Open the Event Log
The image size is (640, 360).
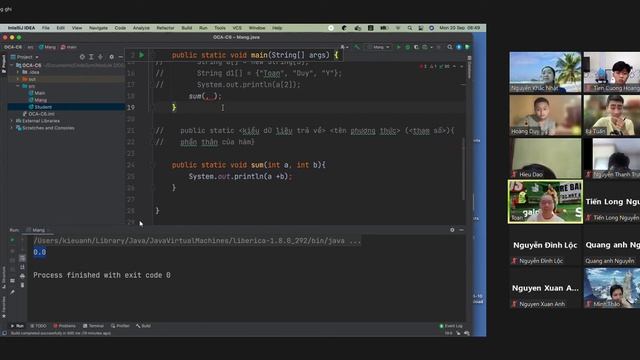451,326
